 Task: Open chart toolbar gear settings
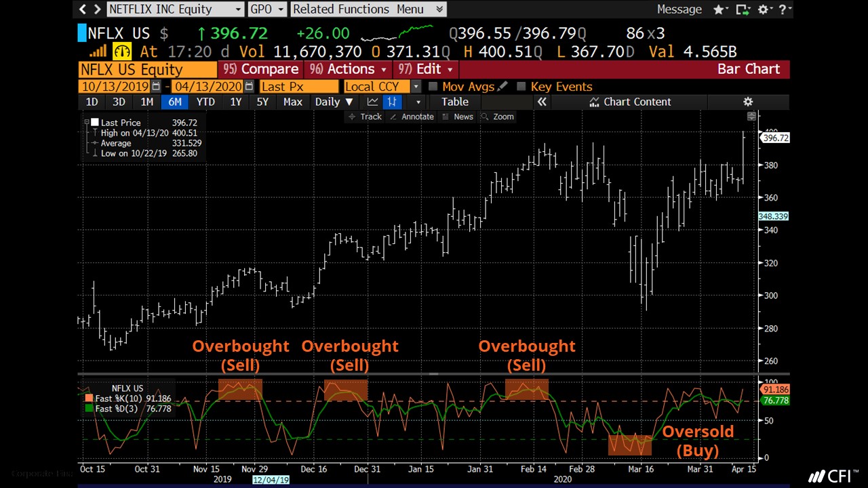pos(748,102)
